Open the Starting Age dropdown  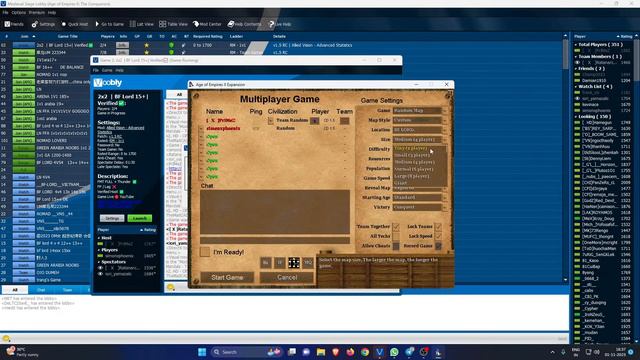pos(420,198)
